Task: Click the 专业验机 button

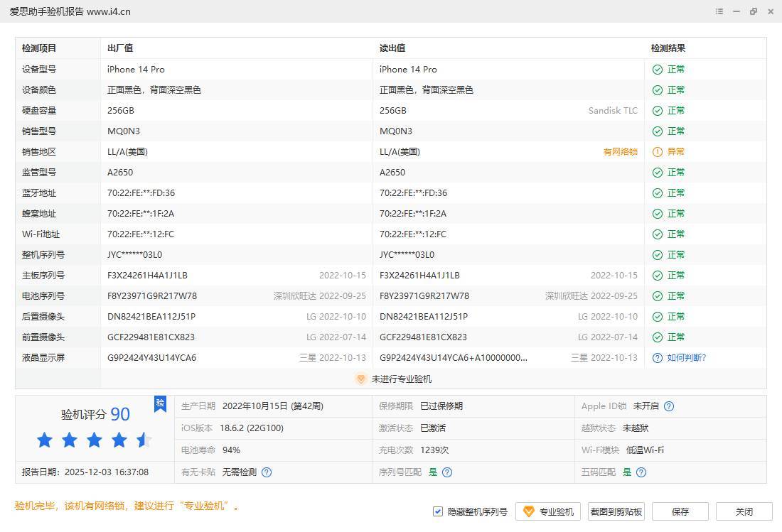Action: [x=548, y=511]
